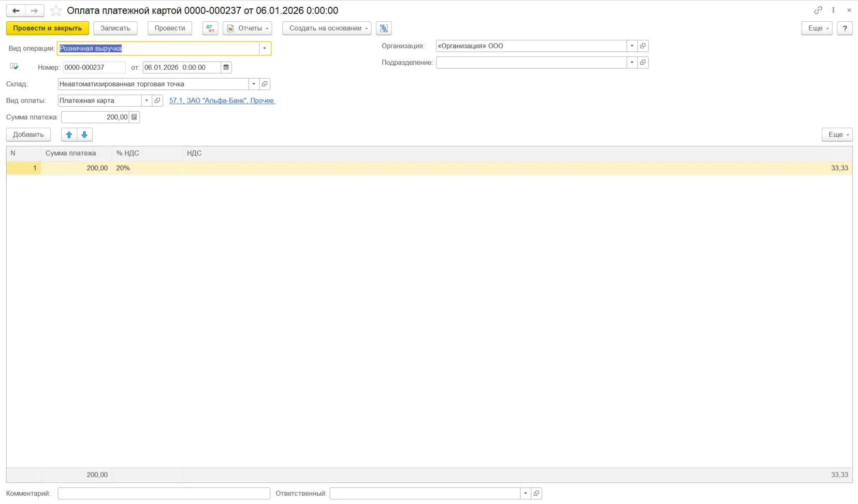
Task: Go forward with the right arrow button
Action: coord(34,10)
